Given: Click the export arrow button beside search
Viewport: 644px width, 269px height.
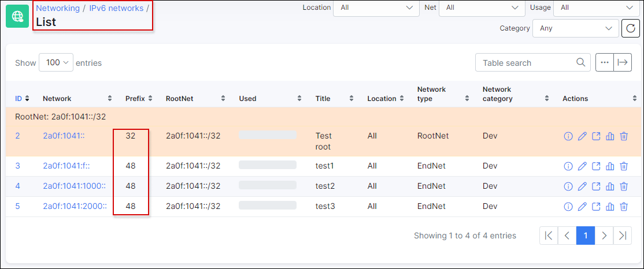Looking at the screenshot, I should click(x=623, y=62).
